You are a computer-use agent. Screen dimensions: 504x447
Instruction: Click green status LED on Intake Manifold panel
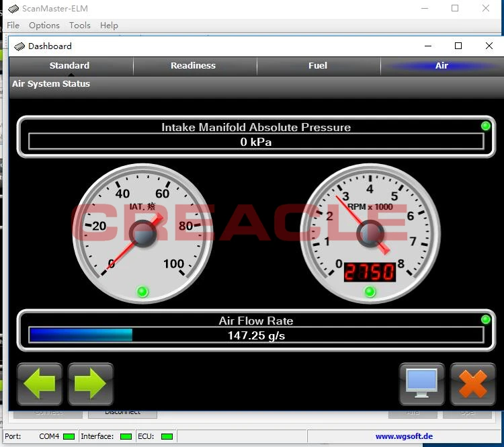coord(486,126)
